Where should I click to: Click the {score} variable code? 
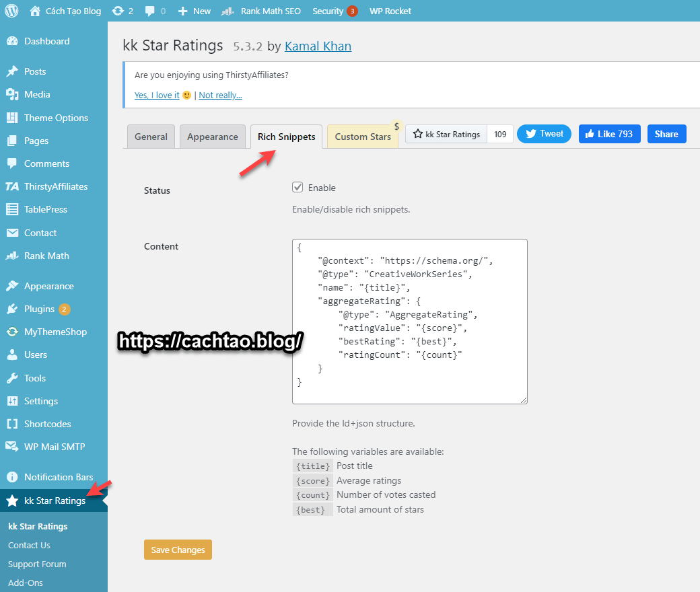tap(312, 480)
